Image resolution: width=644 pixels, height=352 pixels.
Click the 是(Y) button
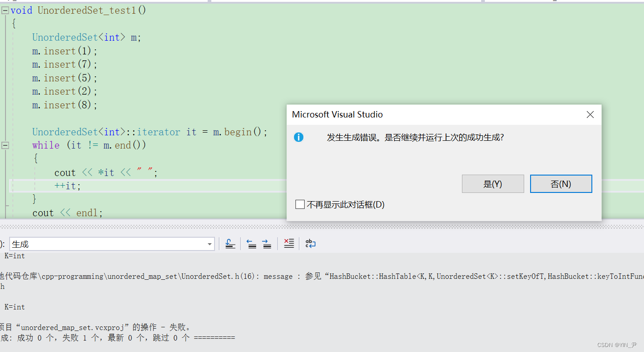click(493, 184)
